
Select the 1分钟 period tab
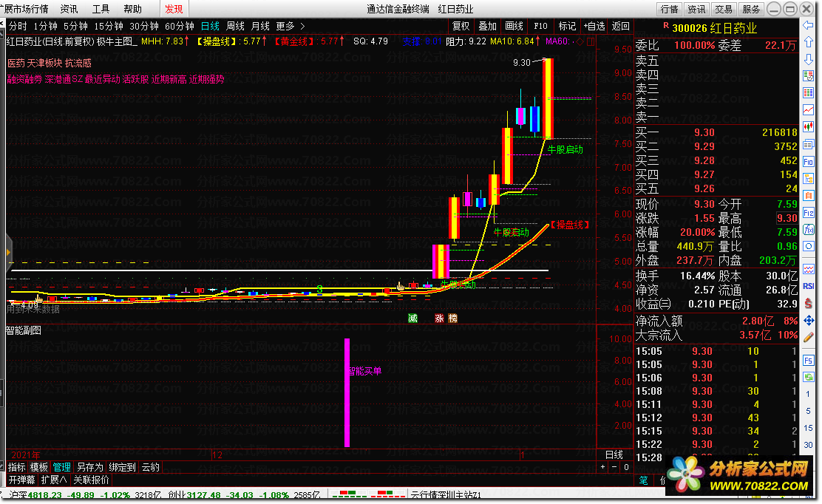(x=46, y=26)
